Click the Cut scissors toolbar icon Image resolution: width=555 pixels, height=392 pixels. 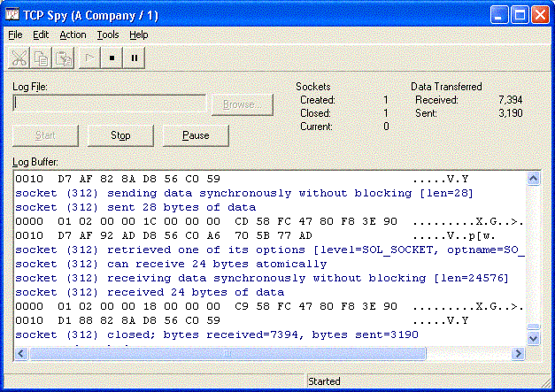click(19, 58)
